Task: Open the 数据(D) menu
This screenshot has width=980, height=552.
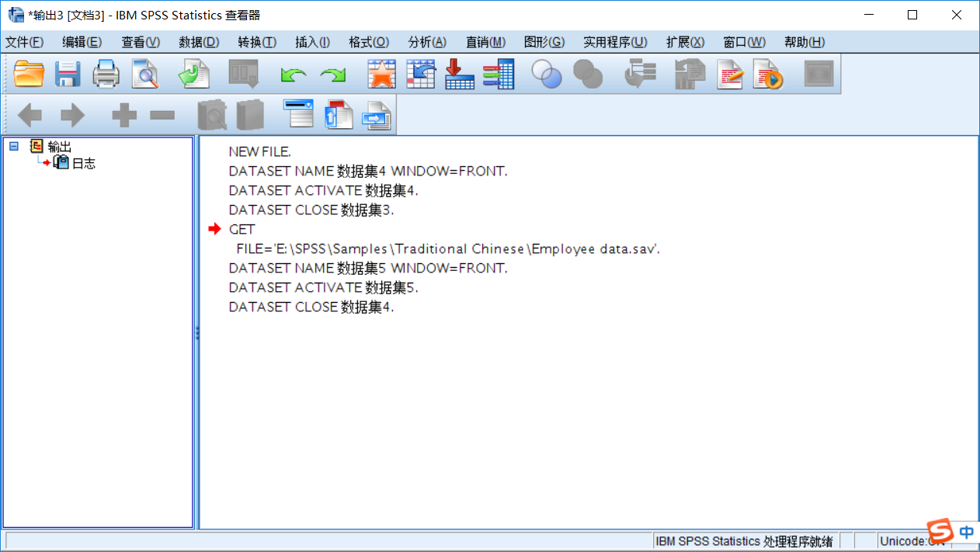Action: [x=199, y=42]
